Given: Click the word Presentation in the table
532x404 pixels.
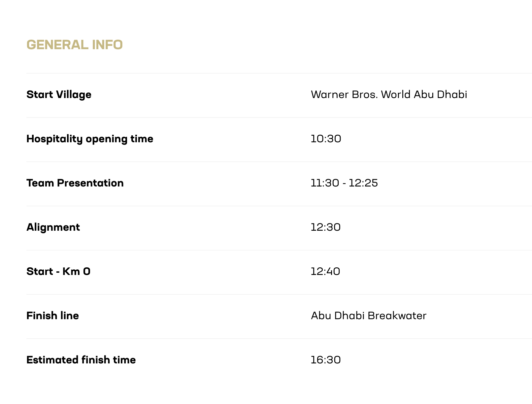Looking at the screenshot, I should (90, 183).
